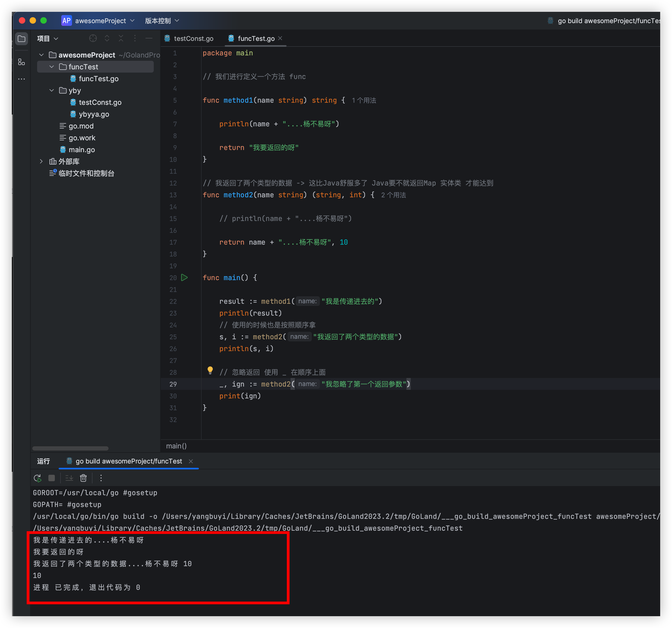Click the Stop button in run toolbar
Viewport: 672px width, 628px height.
pyautogui.click(x=51, y=478)
